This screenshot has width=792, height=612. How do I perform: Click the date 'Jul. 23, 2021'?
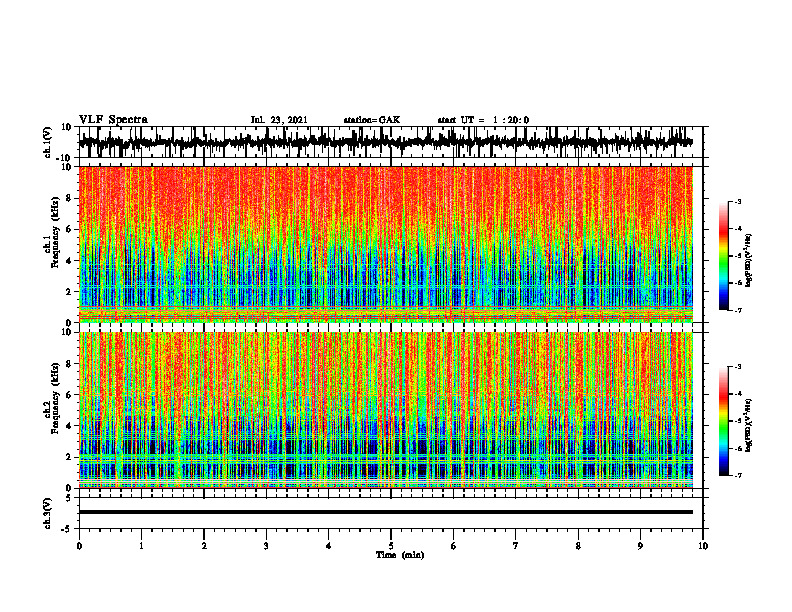coord(279,120)
